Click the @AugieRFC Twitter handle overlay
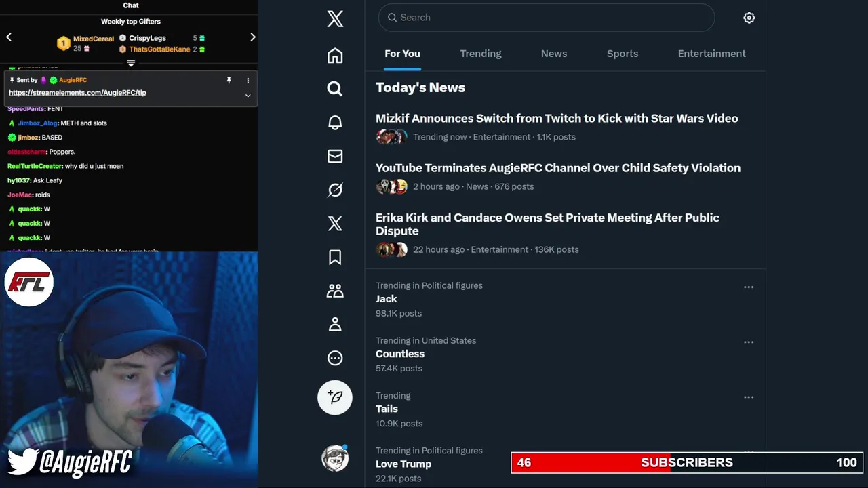Image resolution: width=868 pixels, height=488 pixels. point(70,462)
